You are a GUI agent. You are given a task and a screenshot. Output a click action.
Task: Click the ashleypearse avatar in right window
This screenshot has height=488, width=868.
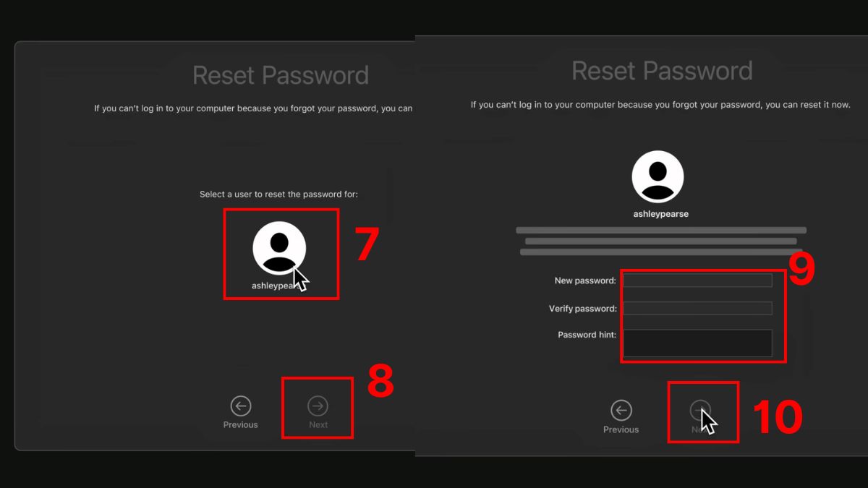point(658,177)
